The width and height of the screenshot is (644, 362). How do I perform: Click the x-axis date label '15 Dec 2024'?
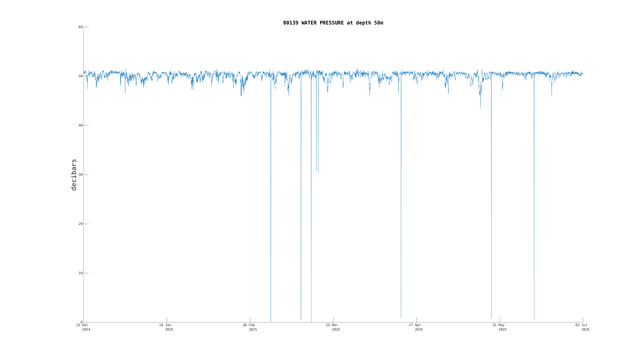point(83,327)
